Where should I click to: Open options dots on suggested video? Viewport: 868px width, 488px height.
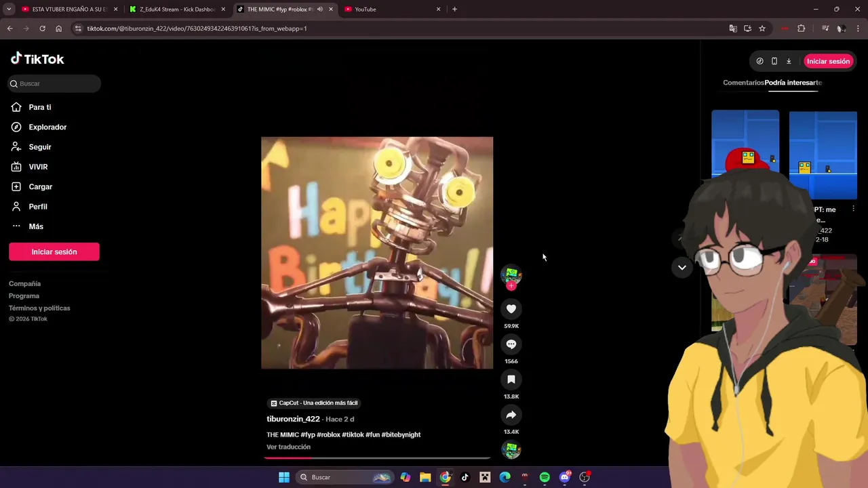point(853,209)
